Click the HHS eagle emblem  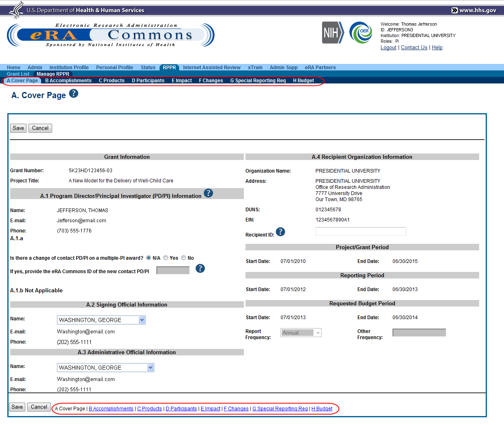pyautogui.click(x=16, y=10)
